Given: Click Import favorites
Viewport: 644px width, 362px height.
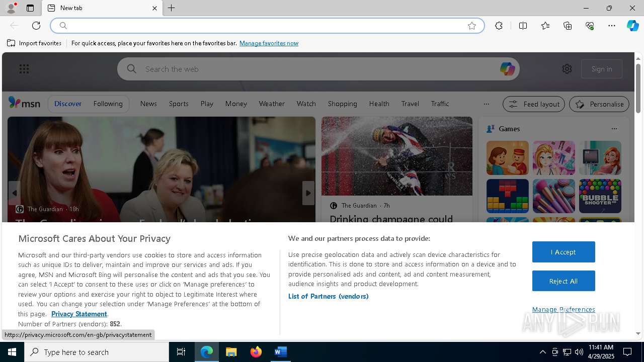Looking at the screenshot, I should tap(34, 43).
